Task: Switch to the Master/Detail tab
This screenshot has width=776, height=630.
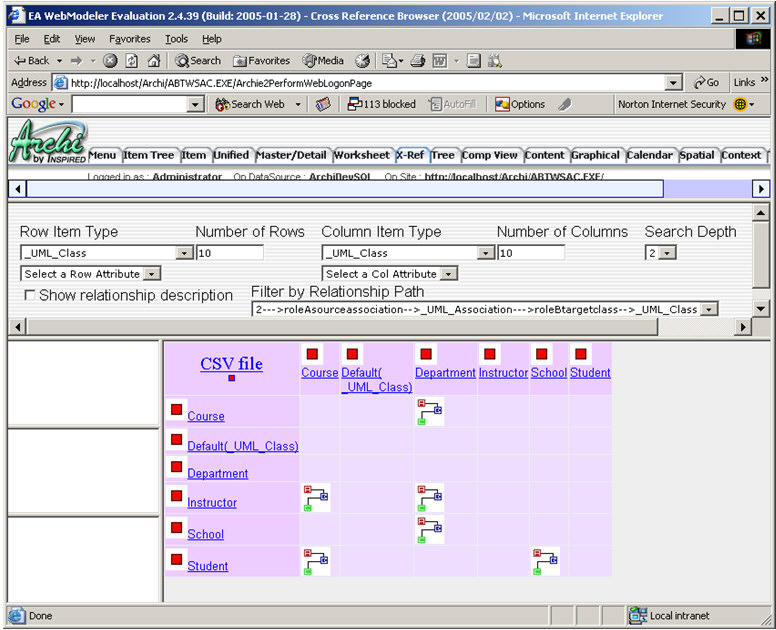Action: [291, 155]
